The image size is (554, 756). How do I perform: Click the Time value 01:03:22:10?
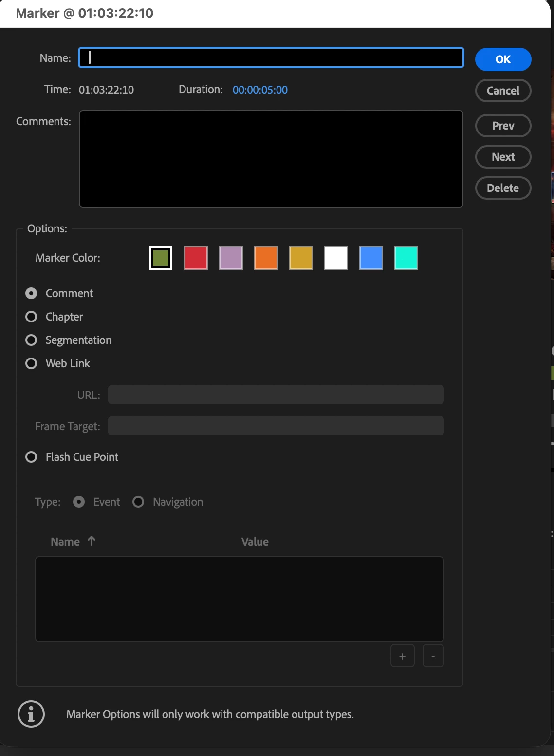pyautogui.click(x=106, y=90)
